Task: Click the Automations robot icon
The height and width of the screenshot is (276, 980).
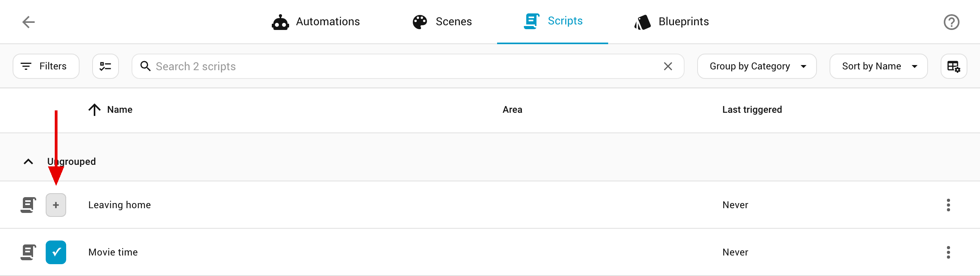Action: [x=280, y=22]
